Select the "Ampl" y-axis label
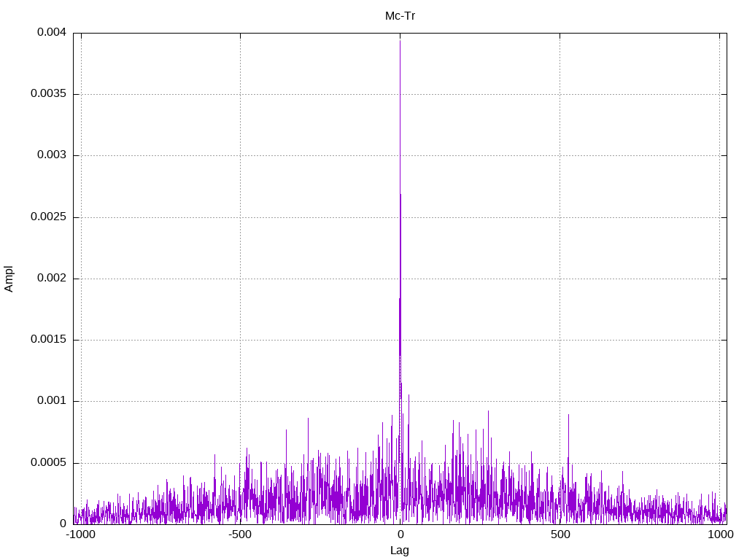 pyautogui.click(x=9, y=279)
